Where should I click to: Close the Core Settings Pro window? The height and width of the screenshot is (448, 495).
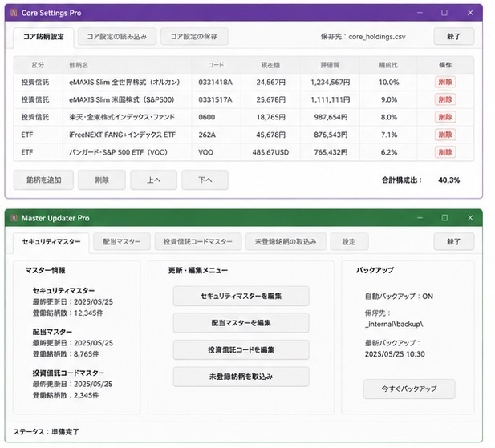click(x=470, y=13)
